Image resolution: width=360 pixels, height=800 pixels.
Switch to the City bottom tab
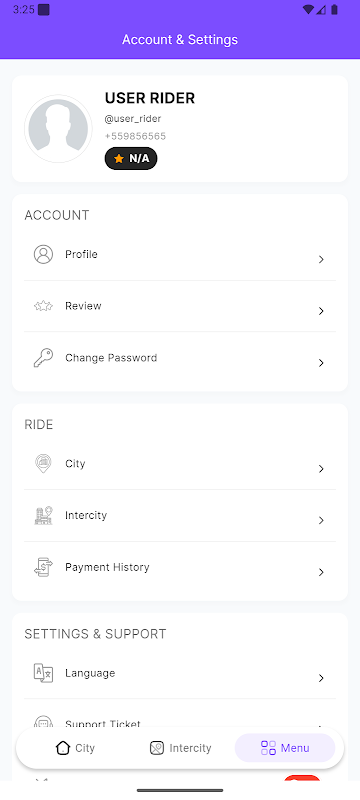point(75,748)
